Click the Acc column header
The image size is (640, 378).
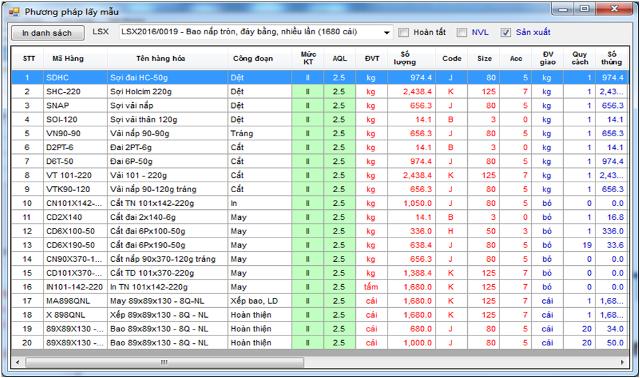516,58
